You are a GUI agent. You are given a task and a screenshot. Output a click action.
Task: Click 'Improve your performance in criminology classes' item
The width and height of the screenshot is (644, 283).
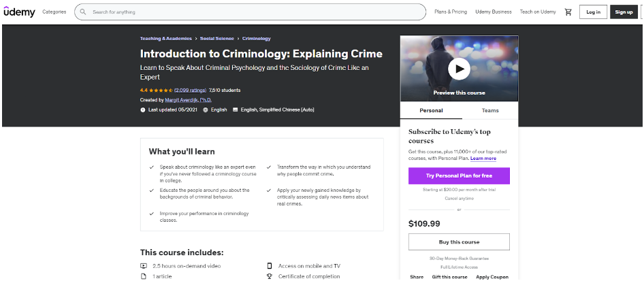[x=204, y=217]
